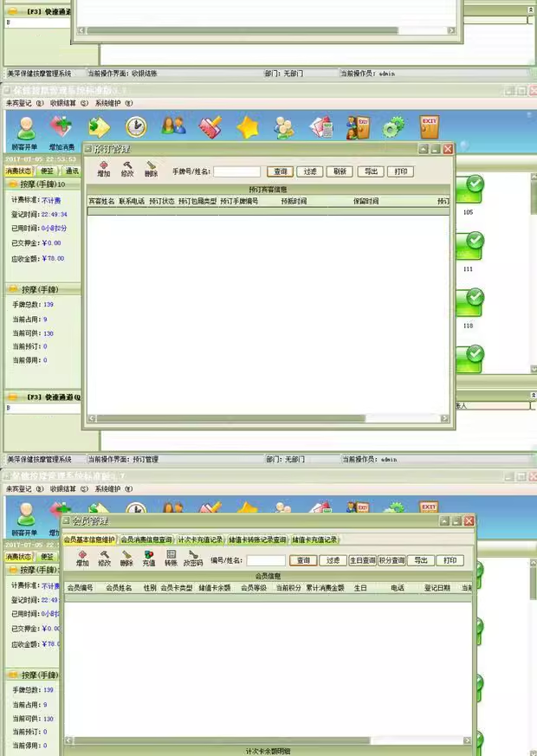The width and height of the screenshot is (537, 756).
Task: Click the 修改 icon in 会员管理
Action: pos(105,559)
